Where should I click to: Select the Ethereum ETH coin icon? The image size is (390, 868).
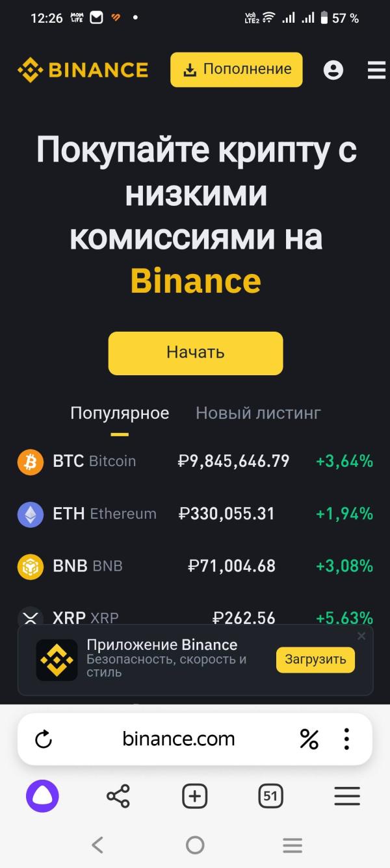tap(31, 514)
